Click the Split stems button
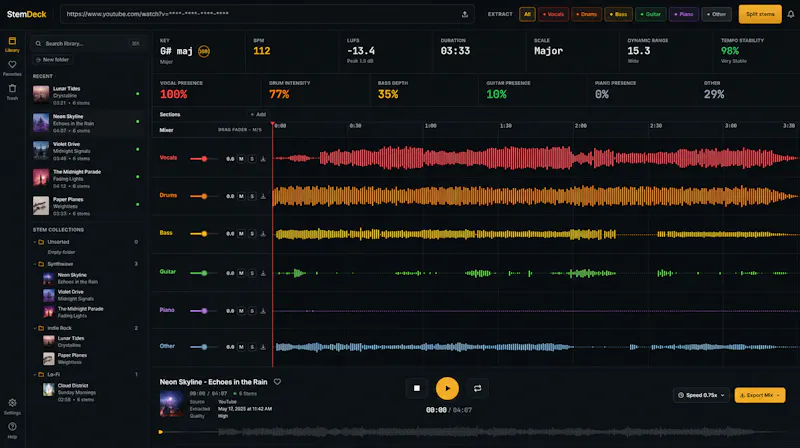The width and height of the screenshot is (800, 448). 760,14
